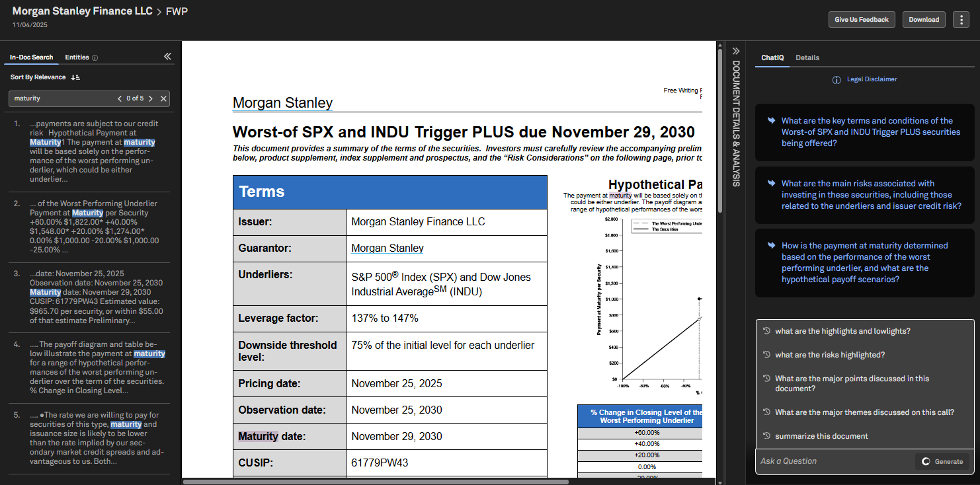Click the info icon beside Entities
The height and width of the screenshot is (485, 980).
[95, 58]
